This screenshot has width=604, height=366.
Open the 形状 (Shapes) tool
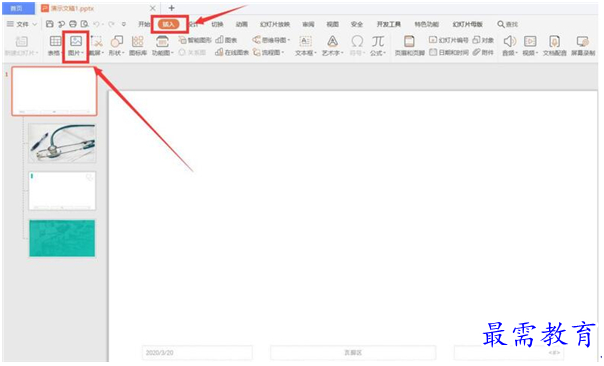[116, 45]
